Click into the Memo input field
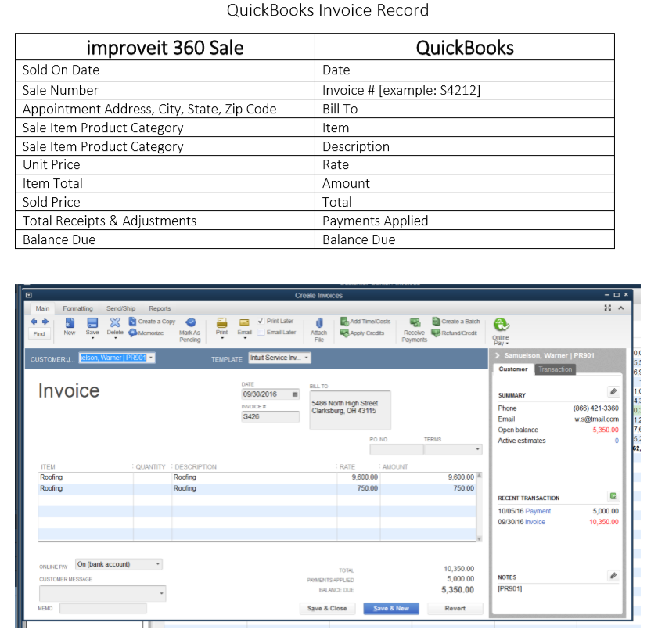The height and width of the screenshot is (644, 658). (x=102, y=608)
